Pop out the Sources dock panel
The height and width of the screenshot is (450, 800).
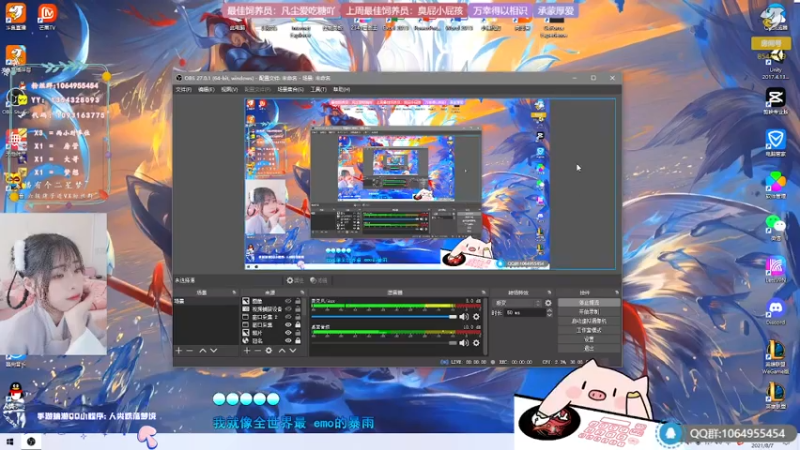(303, 293)
